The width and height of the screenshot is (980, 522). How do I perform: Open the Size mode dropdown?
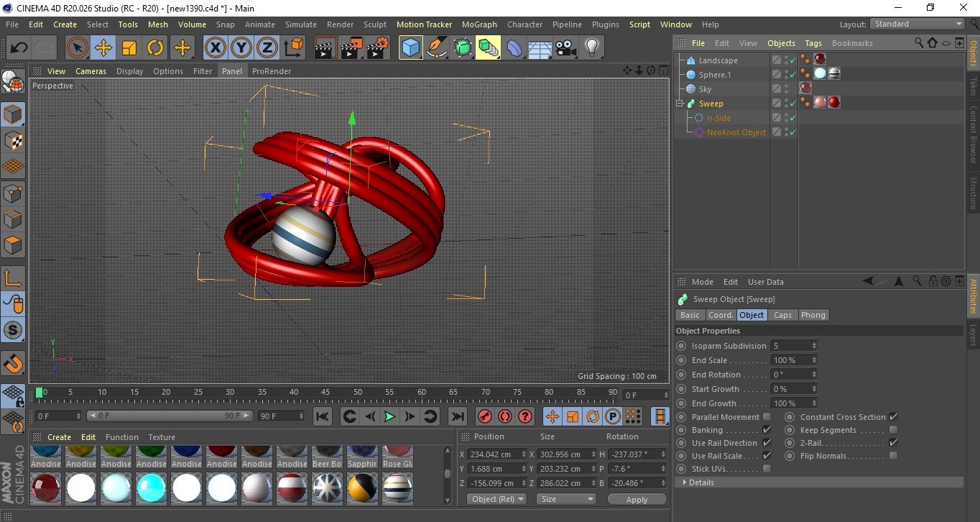567,499
